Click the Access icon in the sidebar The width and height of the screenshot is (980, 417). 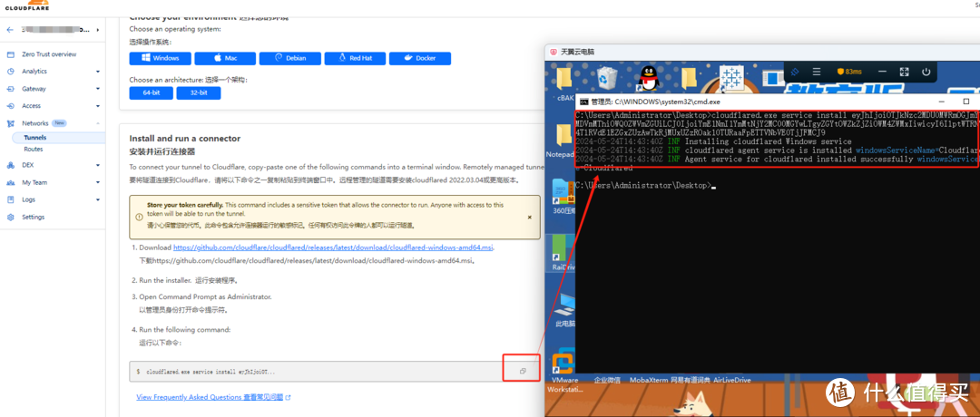(x=10, y=106)
